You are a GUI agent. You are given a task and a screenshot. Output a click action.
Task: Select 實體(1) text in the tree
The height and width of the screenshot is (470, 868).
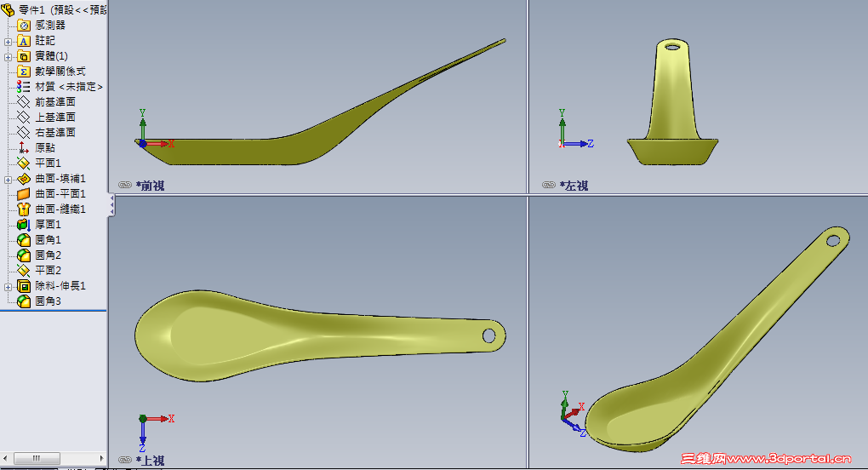(51, 56)
